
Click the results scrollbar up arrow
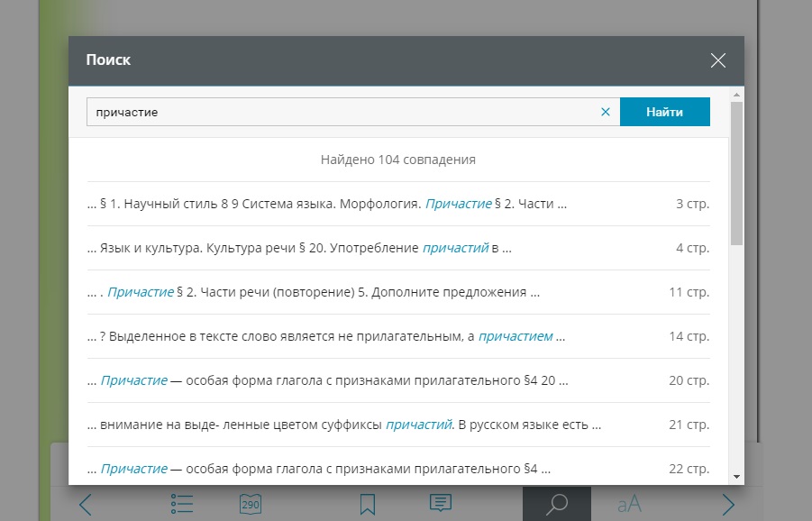tap(736, 95)
